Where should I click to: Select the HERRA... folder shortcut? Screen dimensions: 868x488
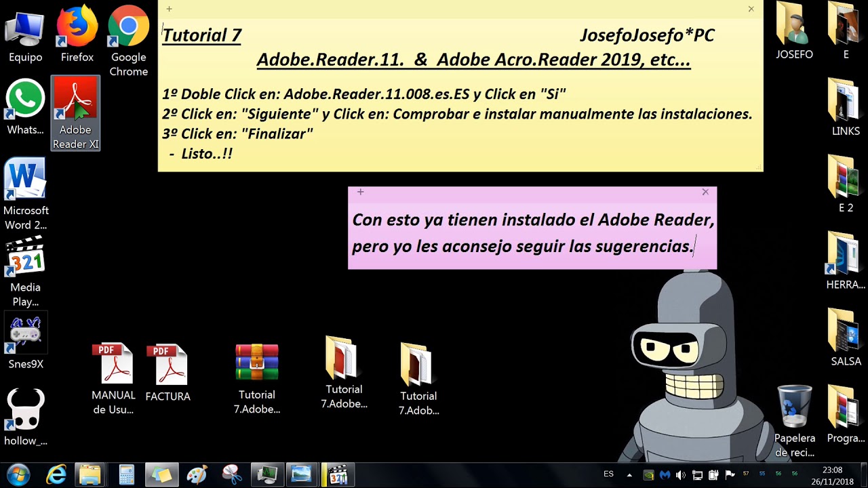(846, 260)
